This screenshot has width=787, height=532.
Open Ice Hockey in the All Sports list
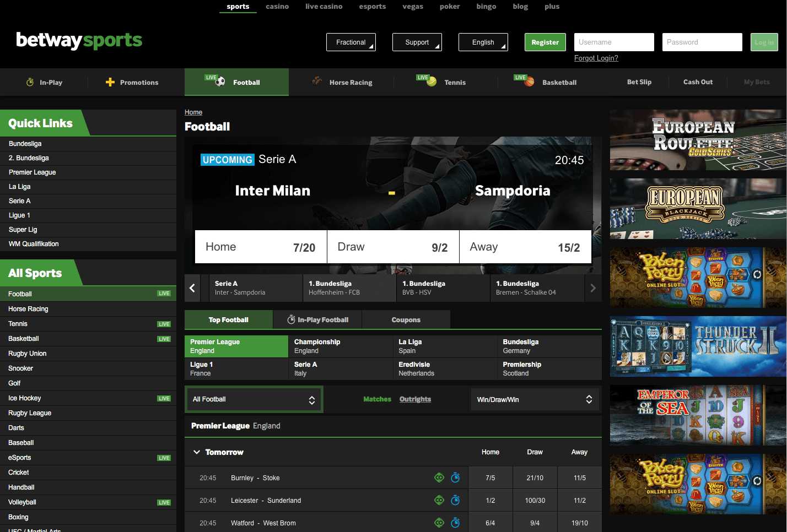click(88, 398)
